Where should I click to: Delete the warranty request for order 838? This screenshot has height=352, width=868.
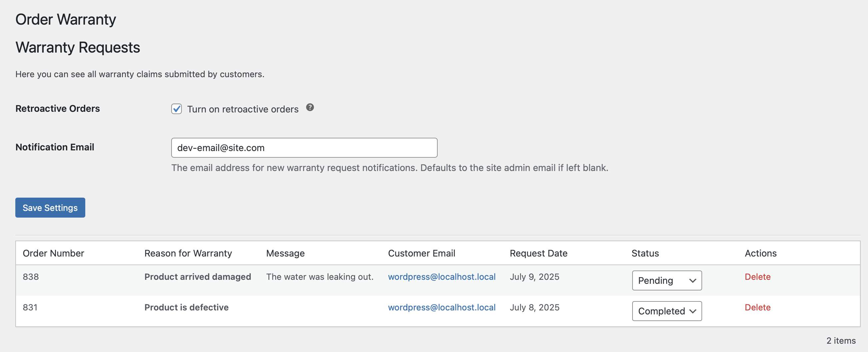pos(757,276)
